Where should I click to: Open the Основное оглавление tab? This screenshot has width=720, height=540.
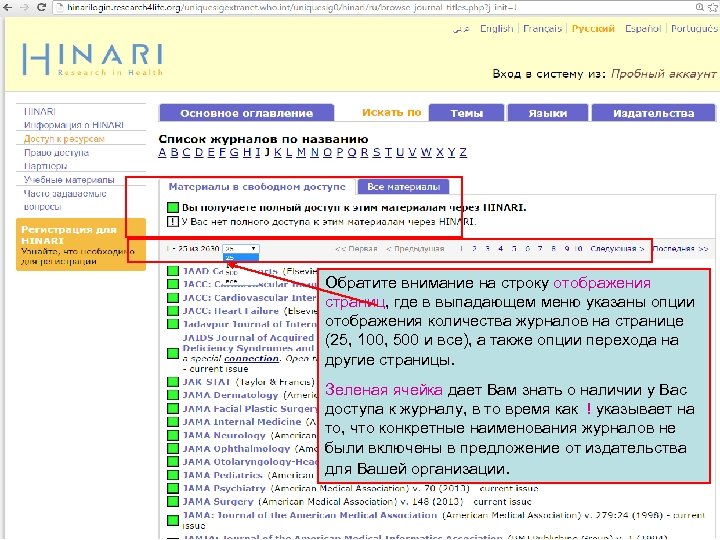point(247,113)
